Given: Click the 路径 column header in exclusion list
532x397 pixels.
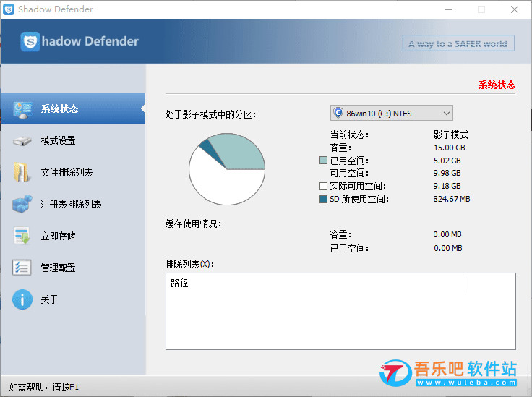Looking at the screenshot, I should [314, 283].
